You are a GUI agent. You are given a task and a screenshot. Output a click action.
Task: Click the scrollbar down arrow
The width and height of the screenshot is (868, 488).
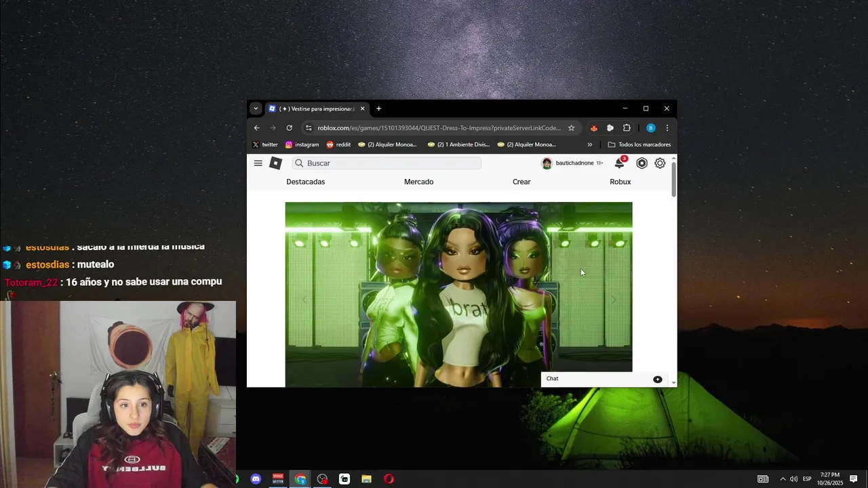point(673,383)
